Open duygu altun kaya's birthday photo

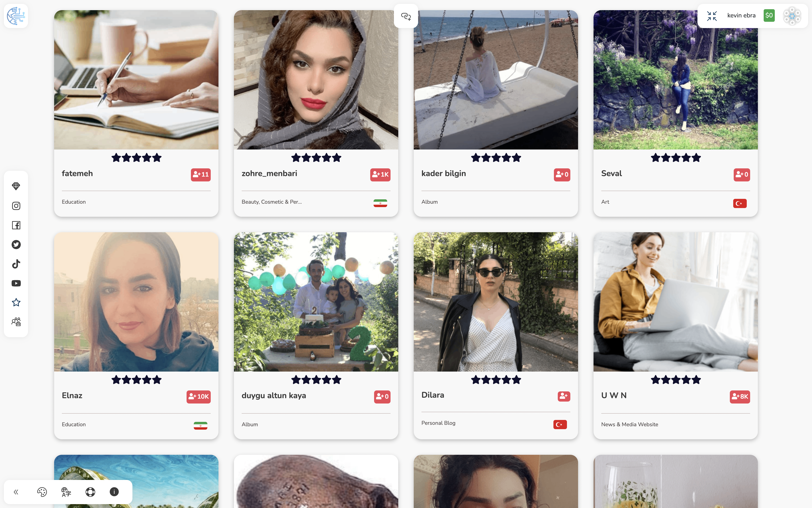(x=316, y=302)
